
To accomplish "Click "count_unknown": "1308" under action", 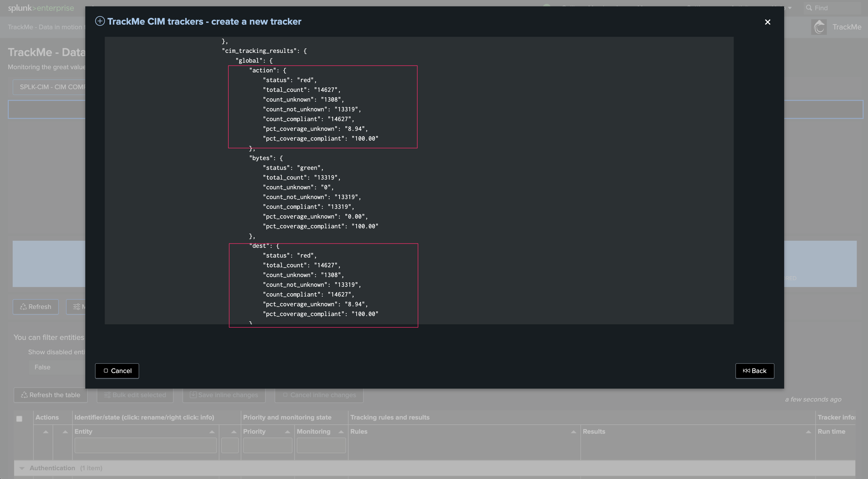I will tap(303, 100).
